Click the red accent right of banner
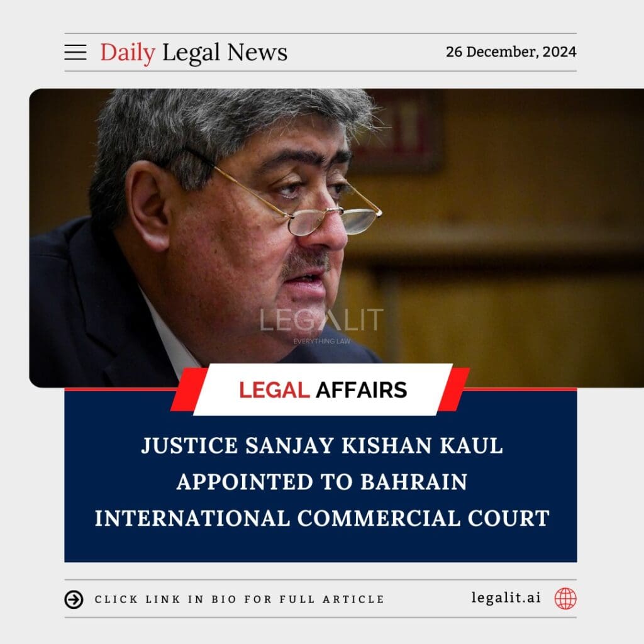 point(455,389)
